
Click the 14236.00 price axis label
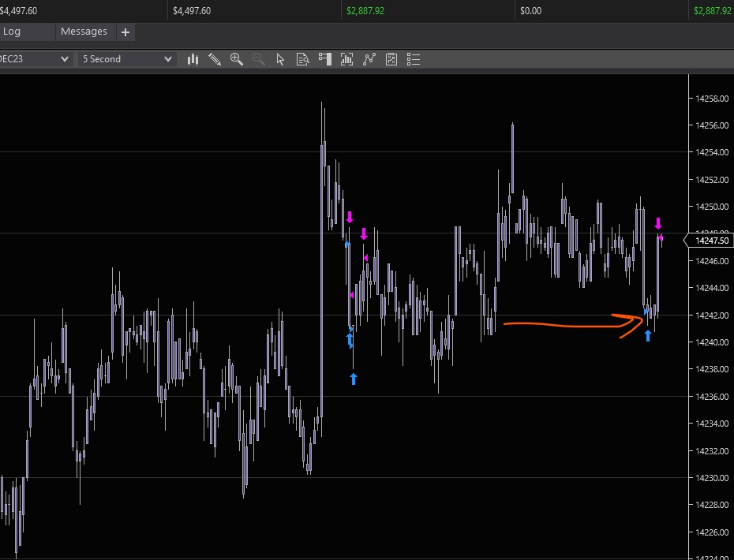pyautogui.click(x=712, y=396)
